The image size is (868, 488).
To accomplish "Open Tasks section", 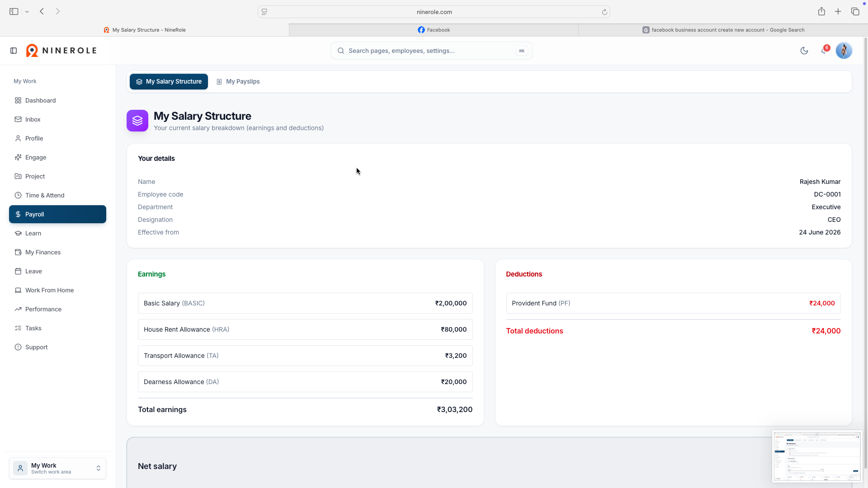I will [57, 328].
